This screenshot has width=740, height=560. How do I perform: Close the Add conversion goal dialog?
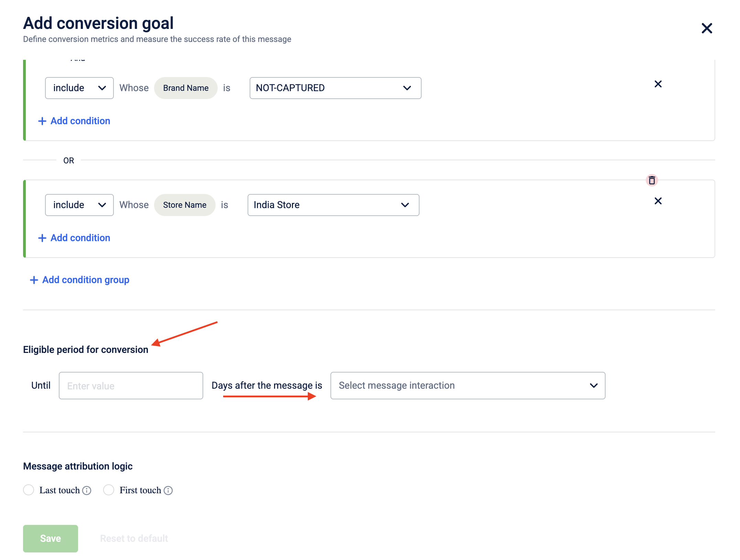(x=707, y=28)
